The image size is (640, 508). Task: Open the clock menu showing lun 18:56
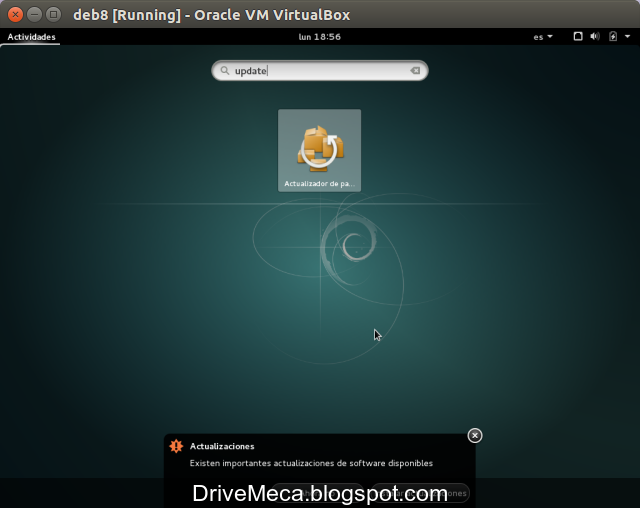point(320,37)
